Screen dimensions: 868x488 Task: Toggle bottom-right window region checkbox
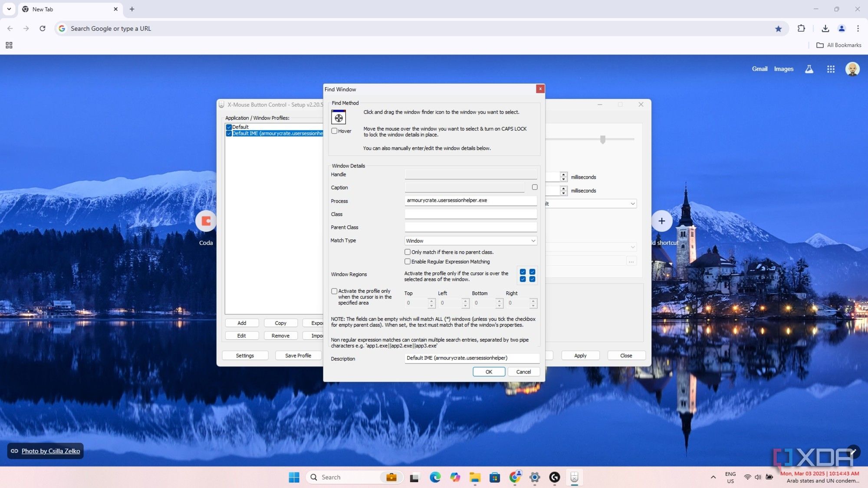click(533, 279)
